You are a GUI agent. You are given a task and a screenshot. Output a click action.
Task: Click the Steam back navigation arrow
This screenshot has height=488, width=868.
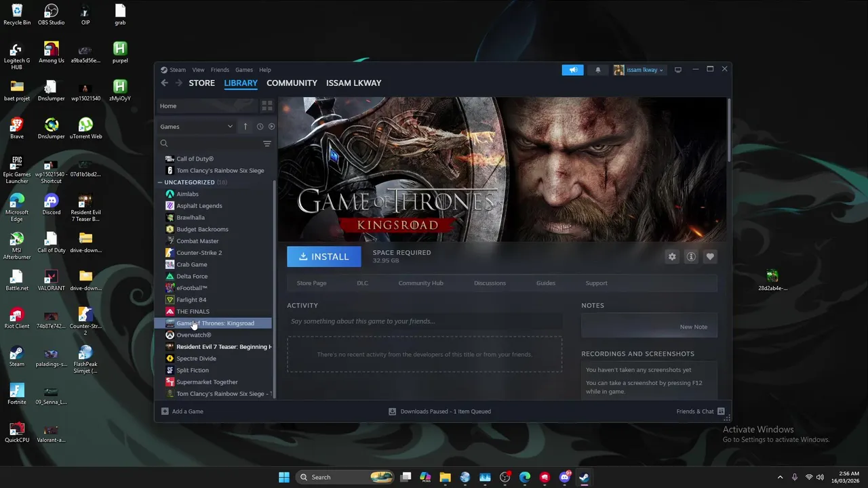[x=165, y=83]
